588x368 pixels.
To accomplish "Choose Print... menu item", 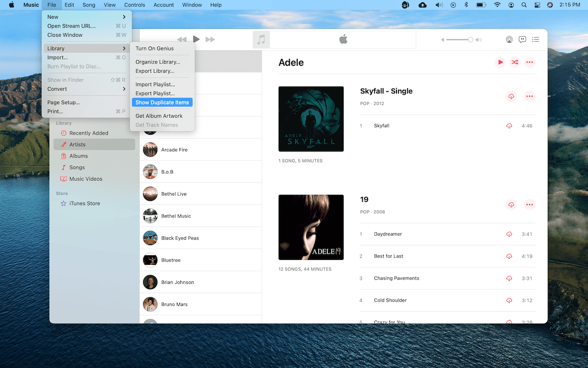I will pyautogui.click(x=87, y=111).
